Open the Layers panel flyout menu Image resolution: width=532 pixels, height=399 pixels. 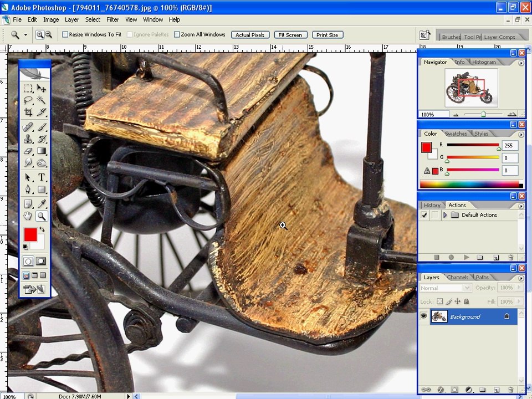521,278
